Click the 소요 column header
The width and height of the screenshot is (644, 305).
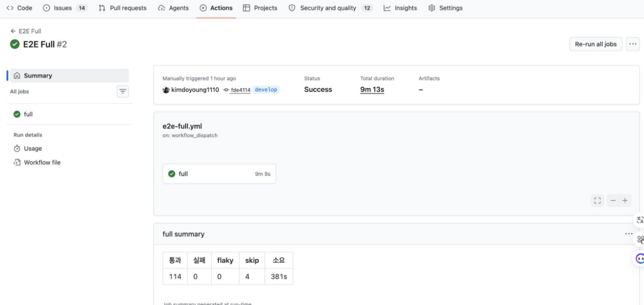[x=279, y=260]
